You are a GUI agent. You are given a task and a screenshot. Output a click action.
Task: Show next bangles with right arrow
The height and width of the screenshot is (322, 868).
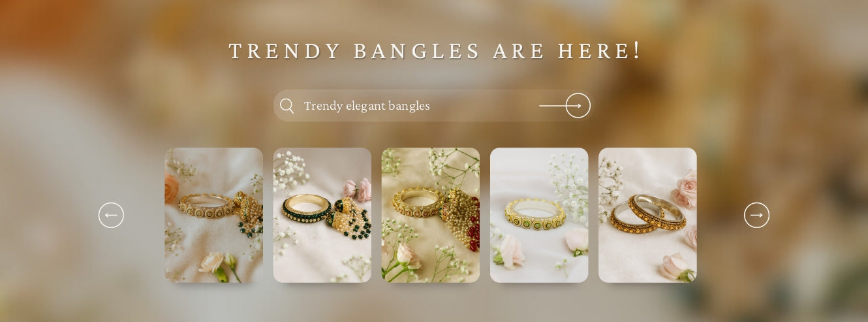756,215
